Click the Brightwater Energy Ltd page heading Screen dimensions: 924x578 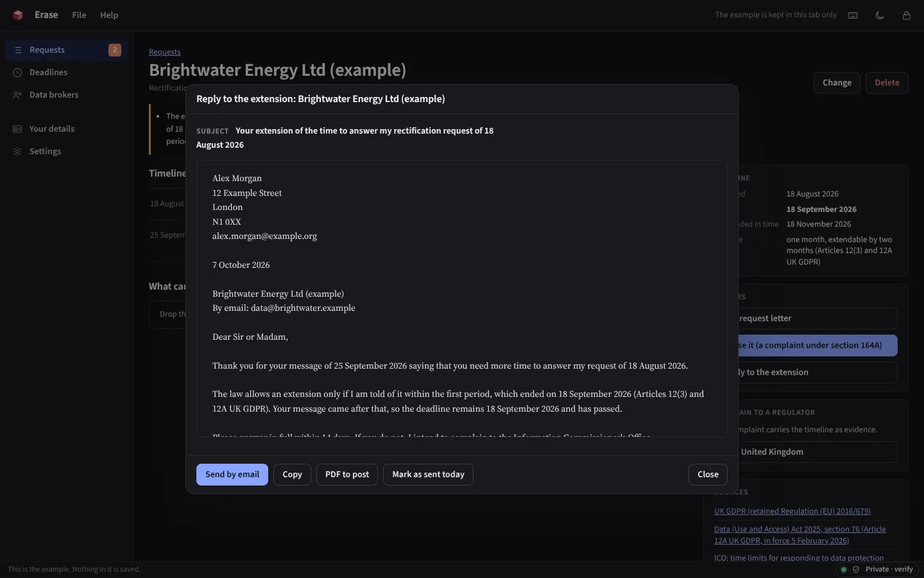[277, 70]
